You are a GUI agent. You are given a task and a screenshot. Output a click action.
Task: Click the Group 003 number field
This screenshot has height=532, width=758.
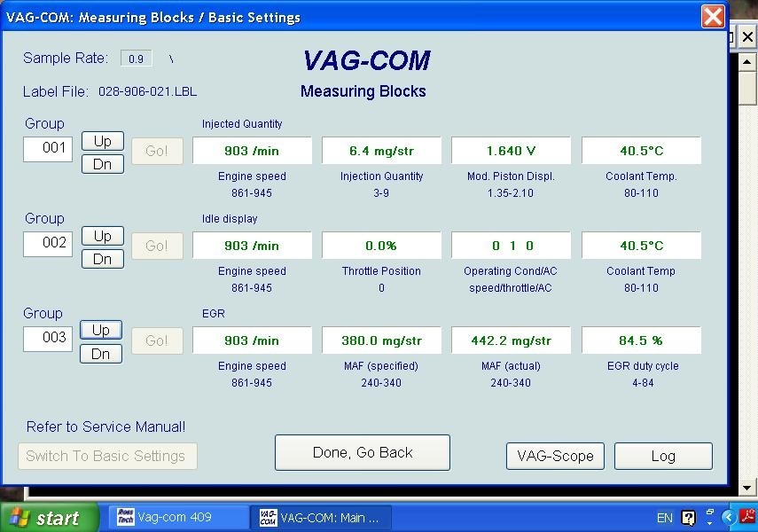(48, 338)
